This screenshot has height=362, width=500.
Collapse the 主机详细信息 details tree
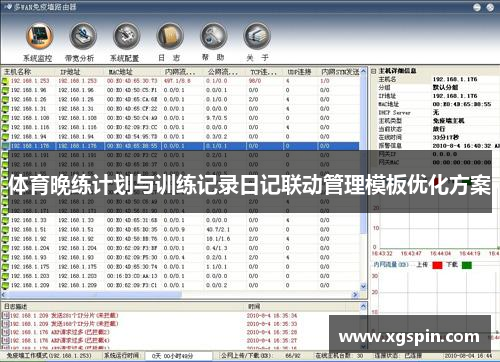tap(374, 71)
